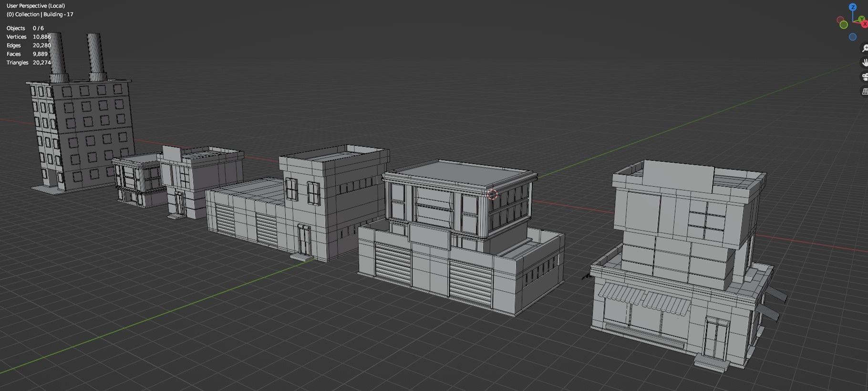Click the faded negative X gizmo dot
This screenshot has height=391, width=868.
point(840,20)
